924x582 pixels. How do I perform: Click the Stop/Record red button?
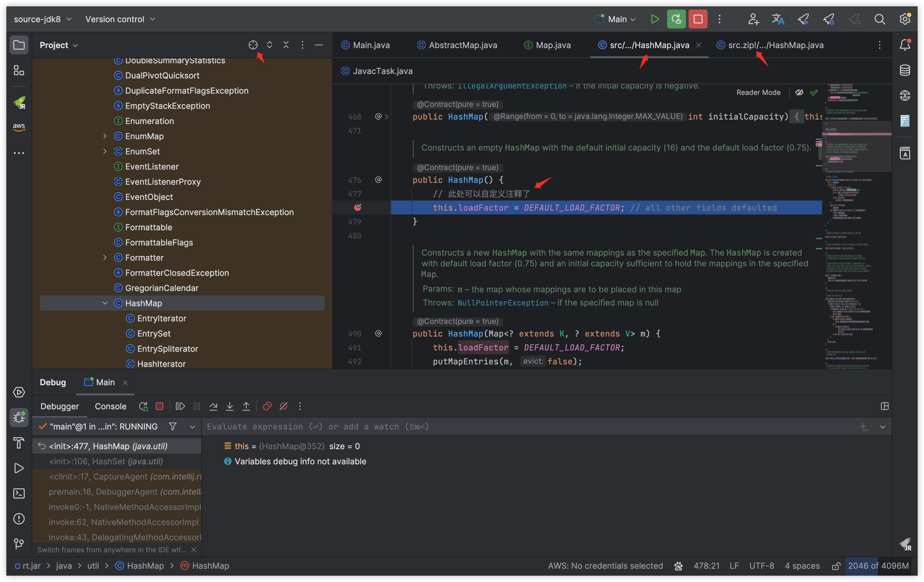(x=699, y=19)
